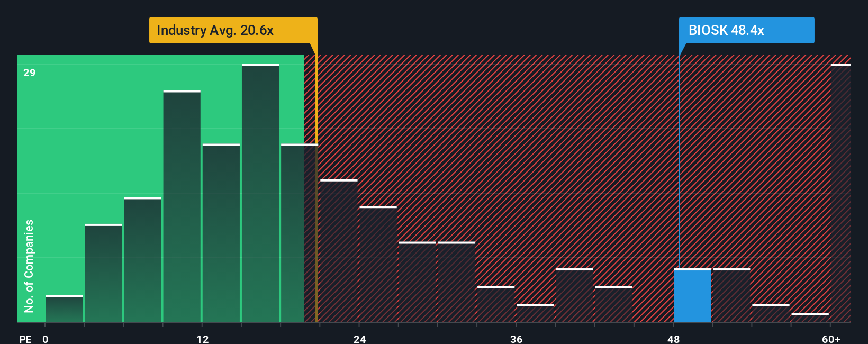
Task: Click the PE axis label
Action: [25, 339]
